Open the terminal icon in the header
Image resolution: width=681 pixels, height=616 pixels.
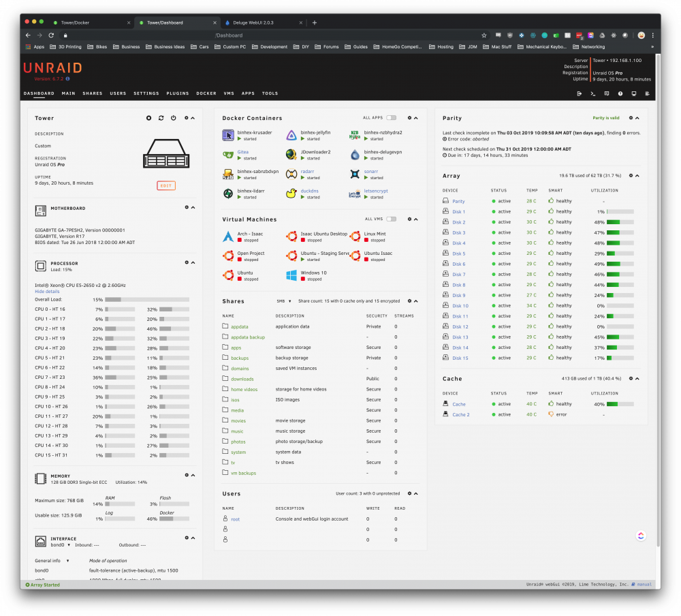click(593, 93)
